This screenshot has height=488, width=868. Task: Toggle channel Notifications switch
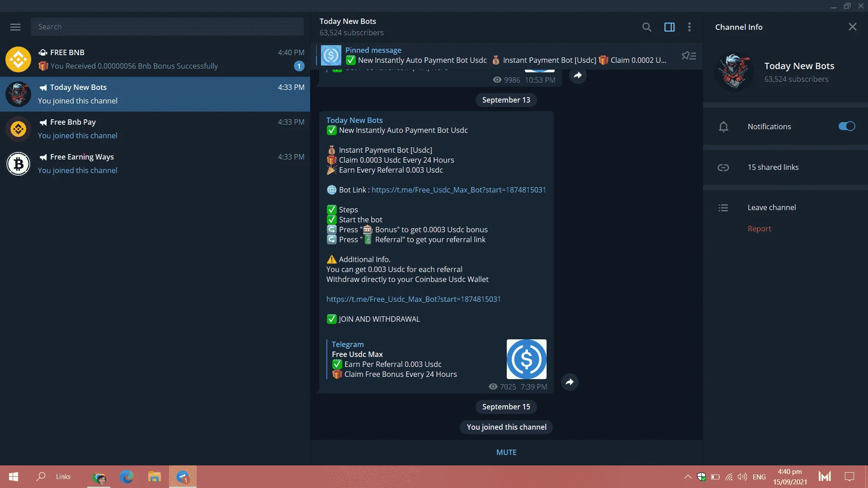point(847,127)
